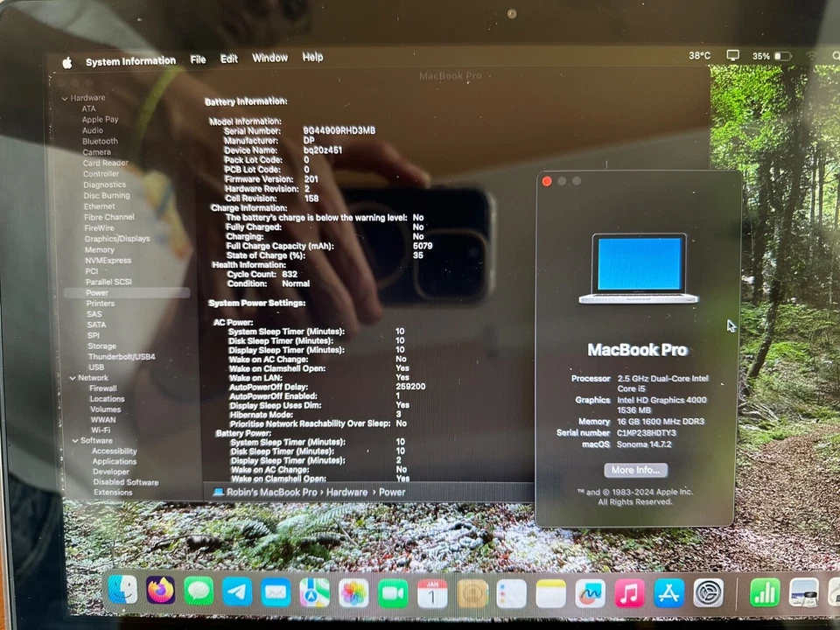Select NVMExpress in the sidebar

108,261
